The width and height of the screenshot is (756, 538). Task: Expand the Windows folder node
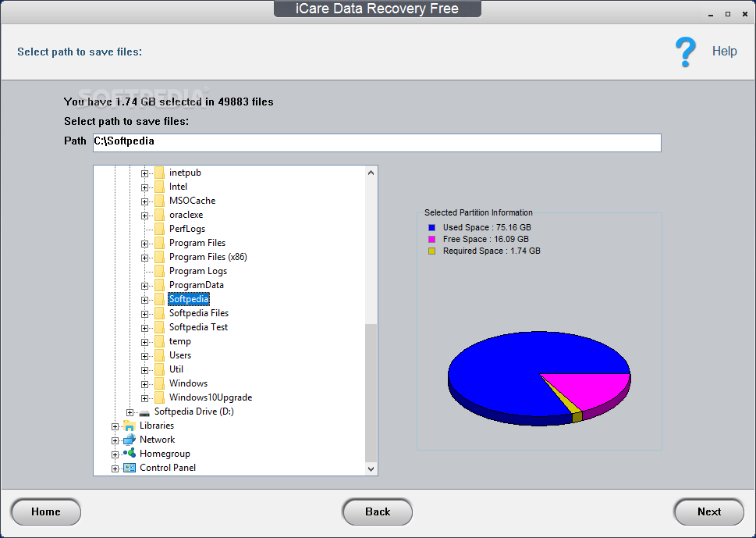144,384
